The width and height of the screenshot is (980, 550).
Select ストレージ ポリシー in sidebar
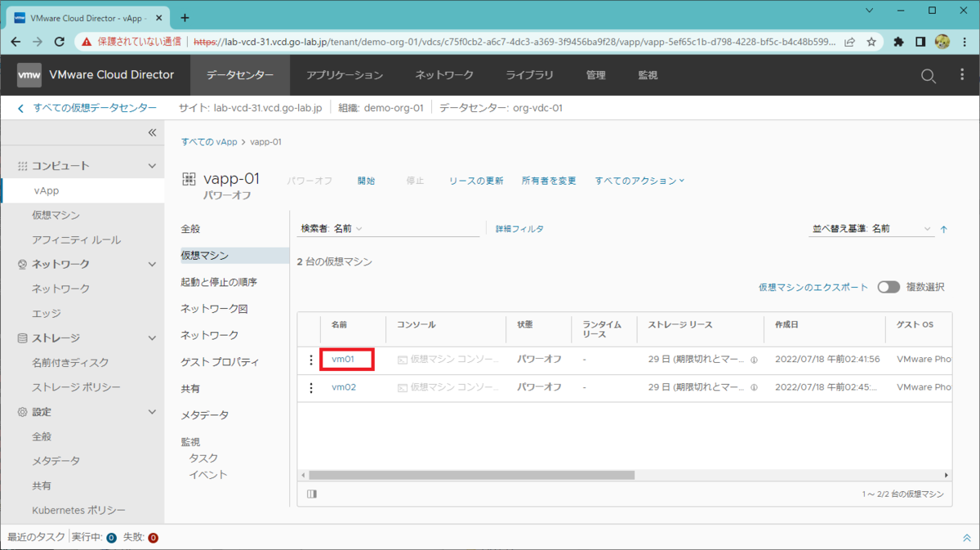click(77, 387)
